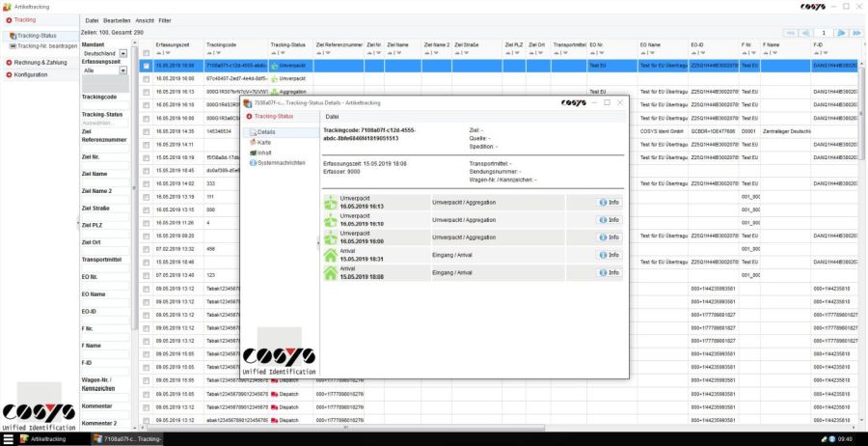
Task: Tick checkbox for row 07.02.2019 13:32
Action: point(147,249)
